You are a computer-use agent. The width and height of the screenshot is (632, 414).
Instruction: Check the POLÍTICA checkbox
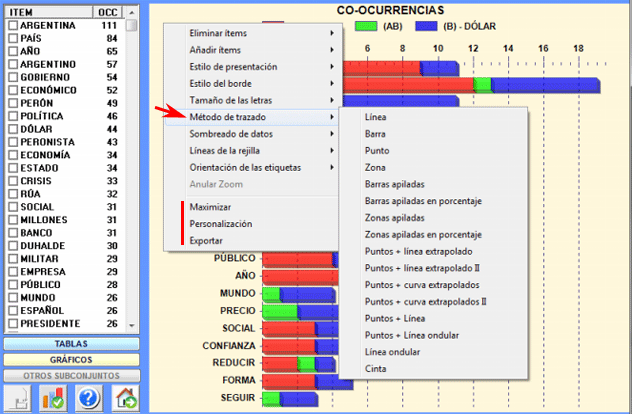13,116
